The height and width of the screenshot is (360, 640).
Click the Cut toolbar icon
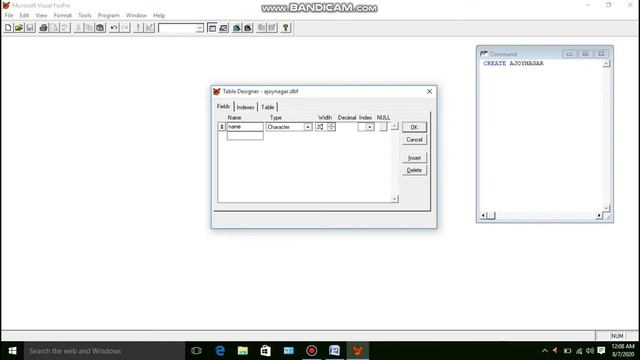pos(78,28)
